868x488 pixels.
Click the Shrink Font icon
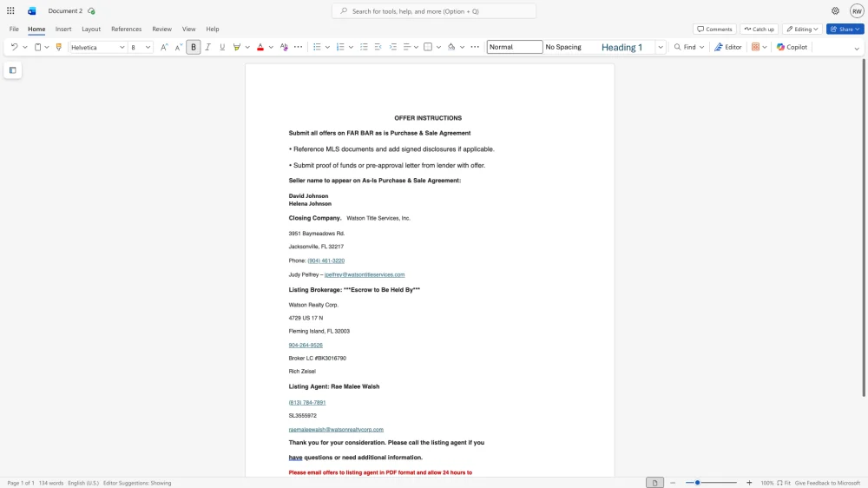178,47
